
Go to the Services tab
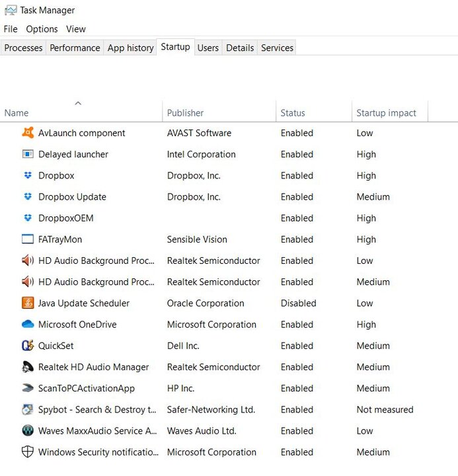[x=277, y=48]
